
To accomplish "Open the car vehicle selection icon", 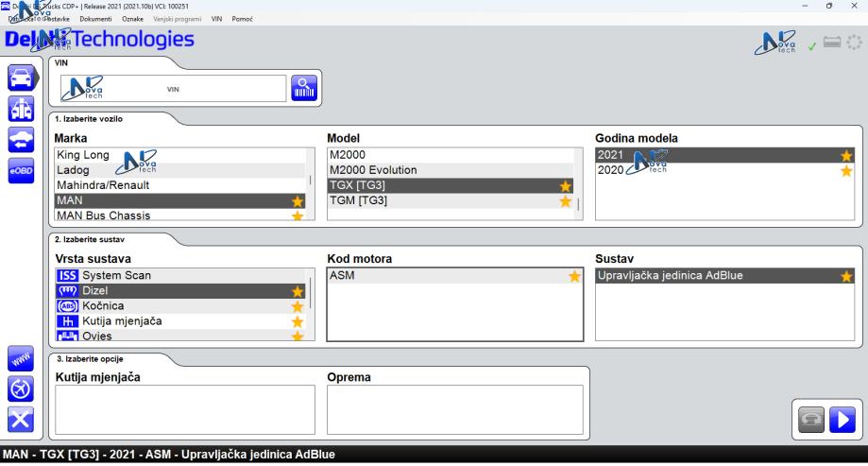I will [21, 78].
